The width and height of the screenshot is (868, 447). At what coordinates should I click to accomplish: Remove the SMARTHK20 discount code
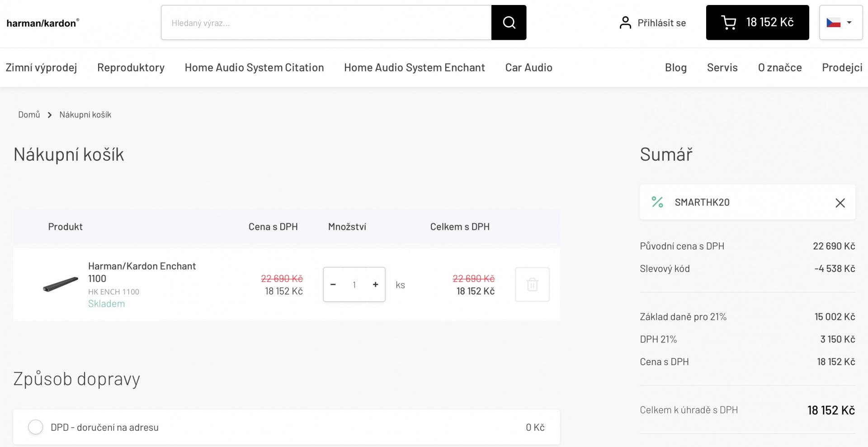(x=840, y=203)
